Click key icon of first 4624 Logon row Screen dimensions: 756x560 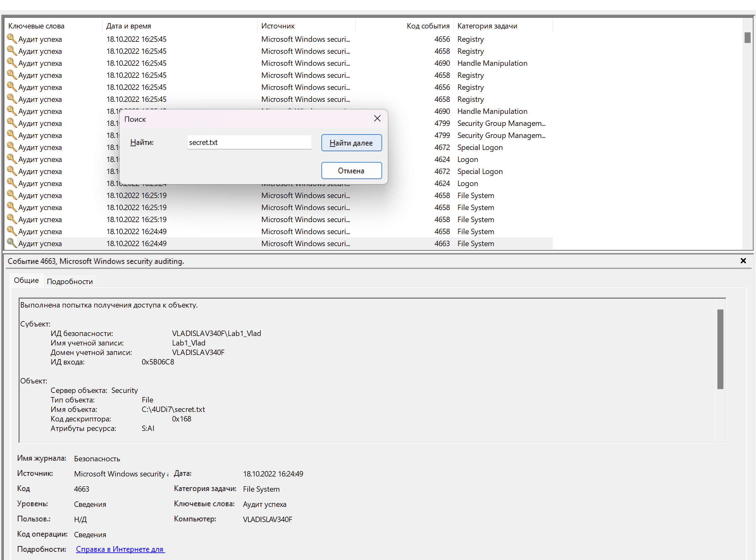(12, 159)
